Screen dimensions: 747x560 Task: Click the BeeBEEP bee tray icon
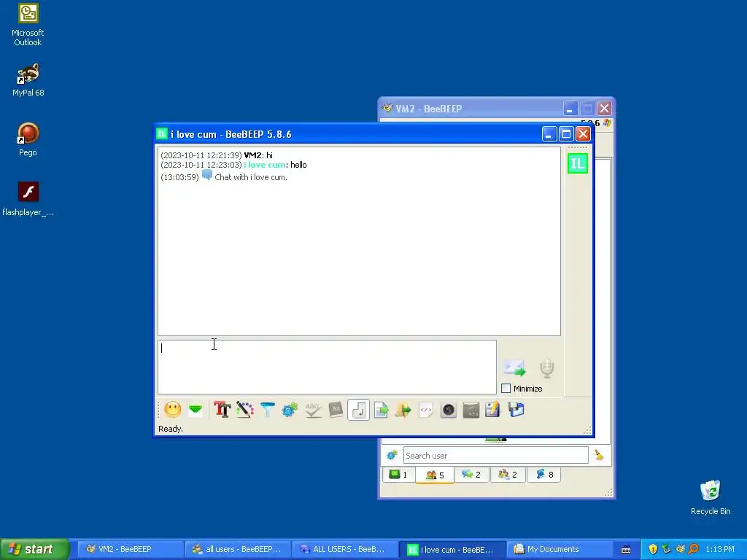click(x=681, y=549)
